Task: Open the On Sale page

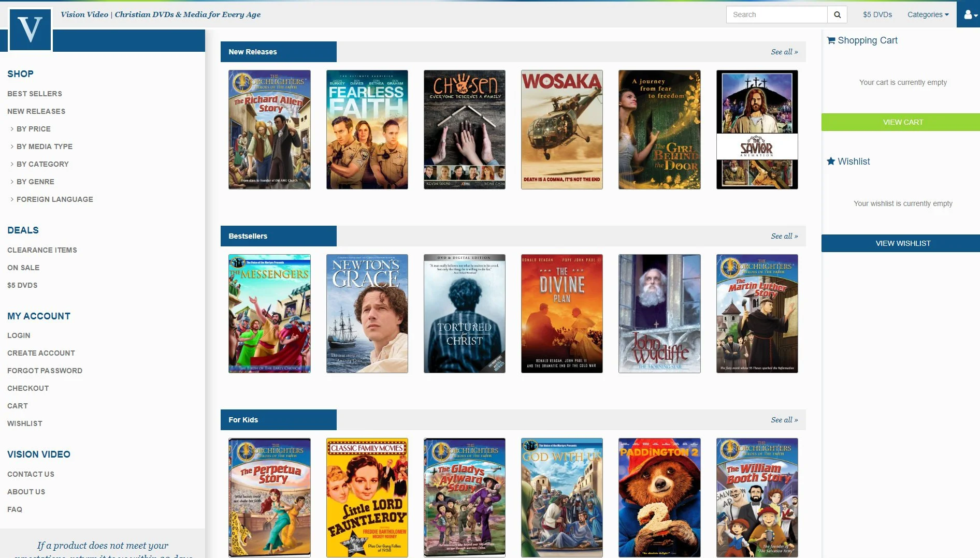Action: pos(23,268)
